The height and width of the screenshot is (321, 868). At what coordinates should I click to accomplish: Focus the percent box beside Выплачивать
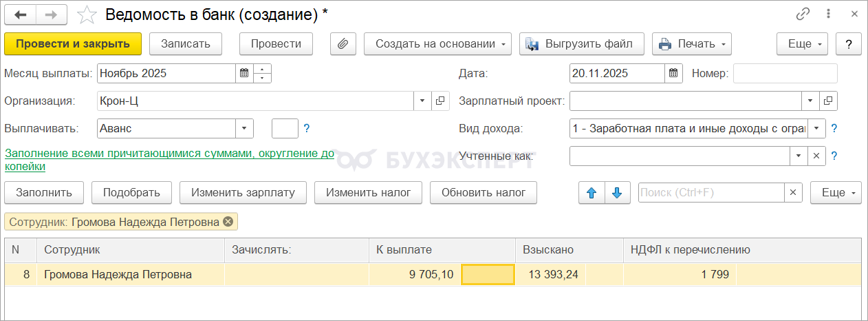(285, 128)
